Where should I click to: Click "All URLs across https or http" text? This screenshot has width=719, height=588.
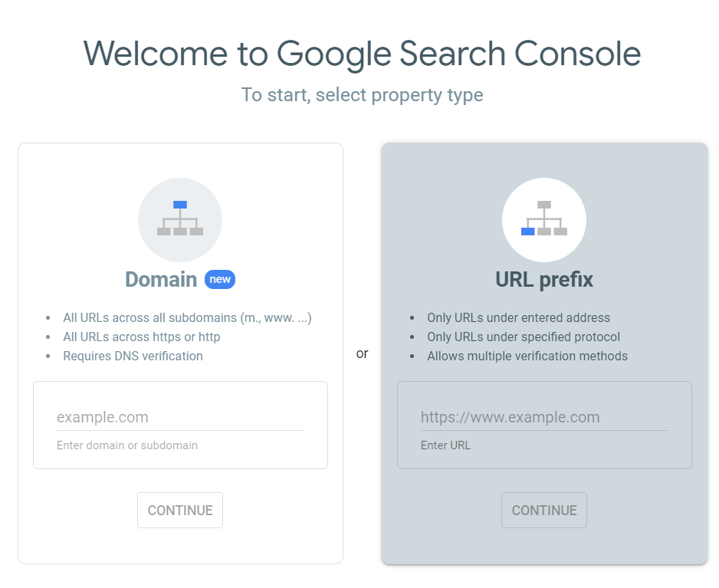[141, 337]
